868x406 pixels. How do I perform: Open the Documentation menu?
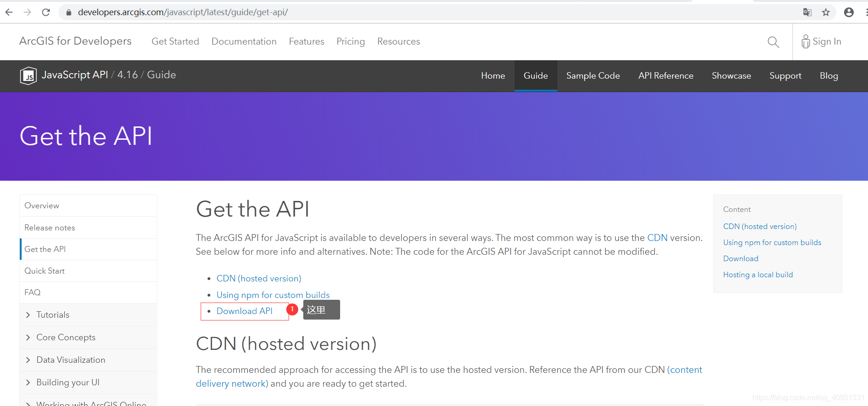click(244, 41)
